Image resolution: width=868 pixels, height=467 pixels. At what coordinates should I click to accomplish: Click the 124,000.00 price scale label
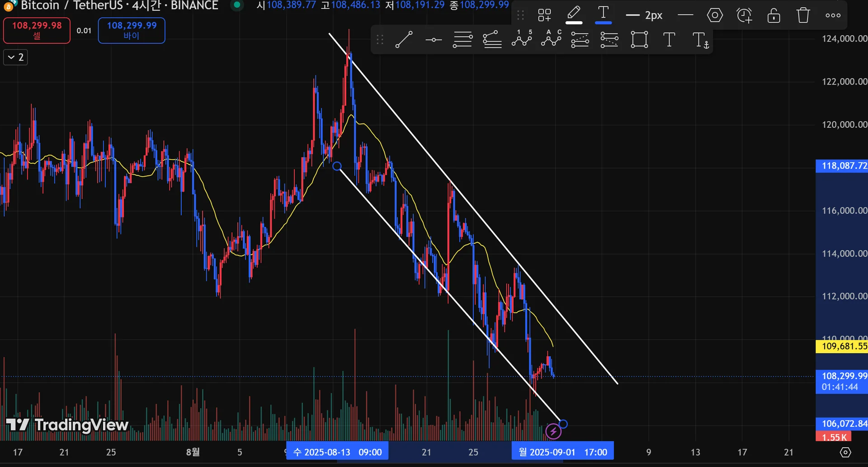tap(844, 39)
